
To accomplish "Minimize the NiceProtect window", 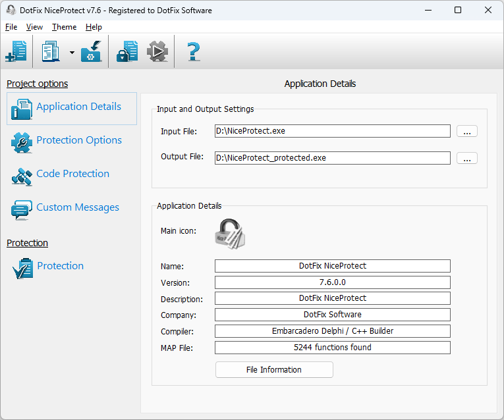I will pos(428,11).
